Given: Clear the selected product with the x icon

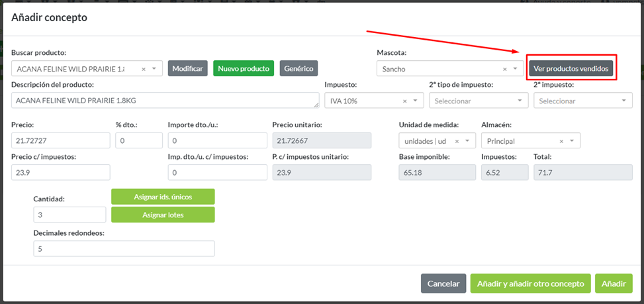Looking at the screenshot, I should [143, 69].
